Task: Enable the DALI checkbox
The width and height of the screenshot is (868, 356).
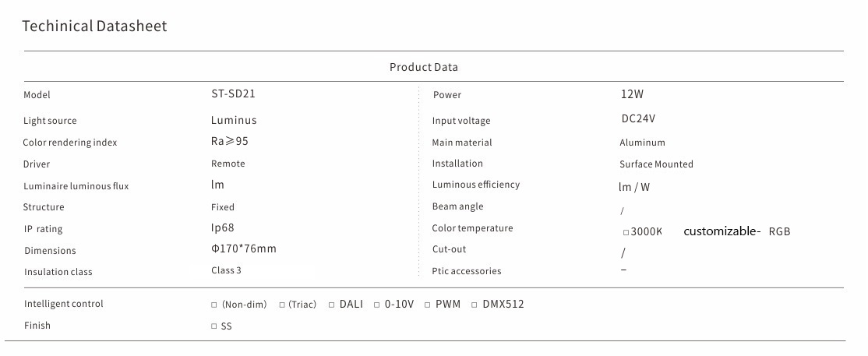Action: coord(331,305)
